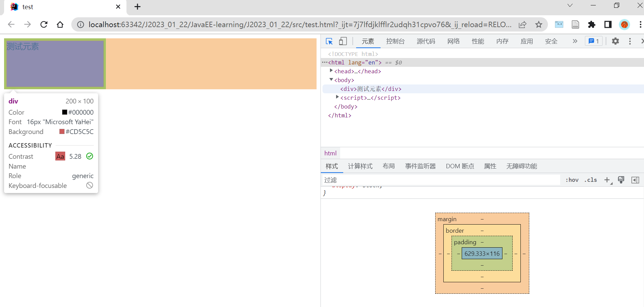Click the content size 629.333×116 box
The width and height of the screenshot is (644, 307).
482,253
